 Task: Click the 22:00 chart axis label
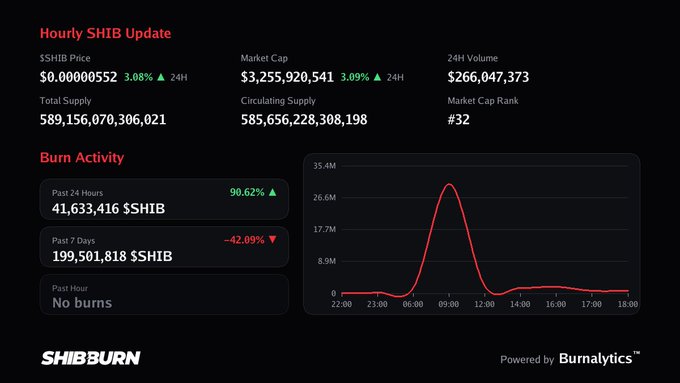(x=342, y=304)
